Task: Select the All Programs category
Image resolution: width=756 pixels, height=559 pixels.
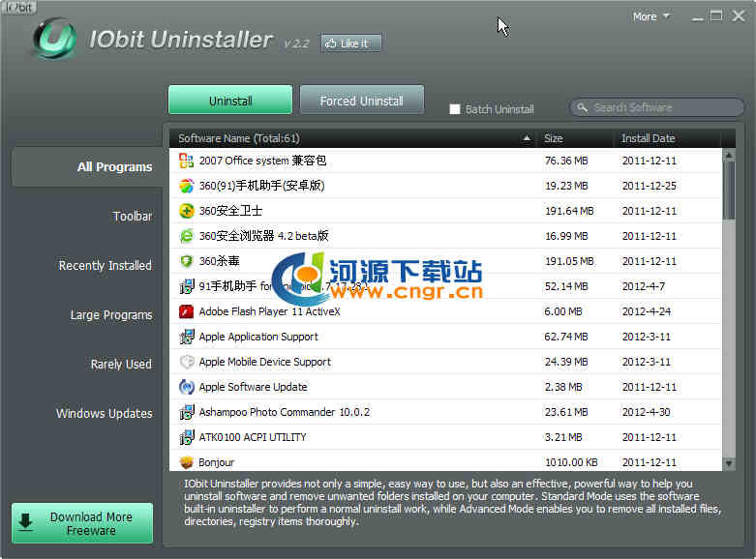Action: 87,166
